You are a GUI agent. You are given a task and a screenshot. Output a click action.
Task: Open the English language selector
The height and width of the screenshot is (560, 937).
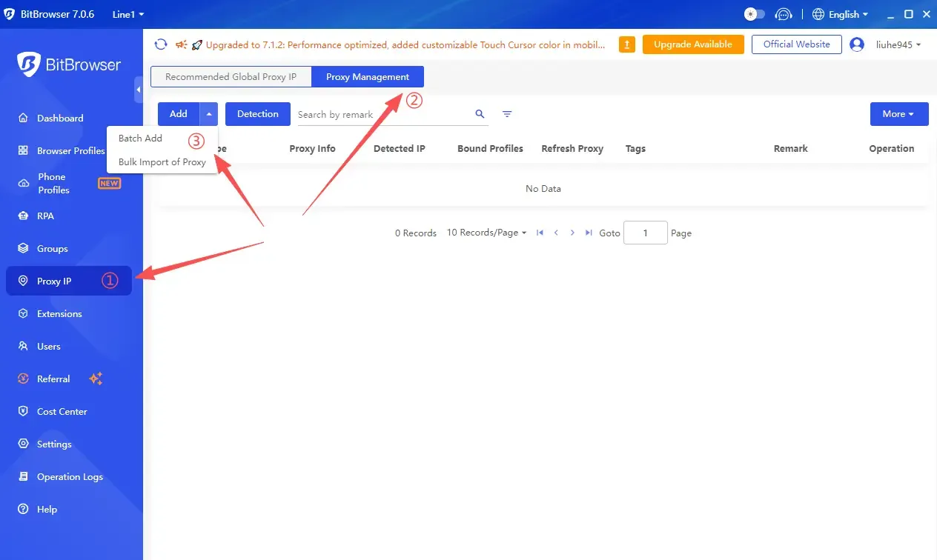tap(840, 14)
